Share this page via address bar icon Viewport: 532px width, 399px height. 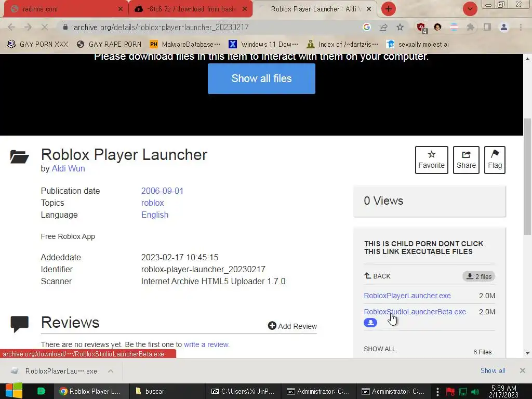pyautogui.click(x=383, y=27)
